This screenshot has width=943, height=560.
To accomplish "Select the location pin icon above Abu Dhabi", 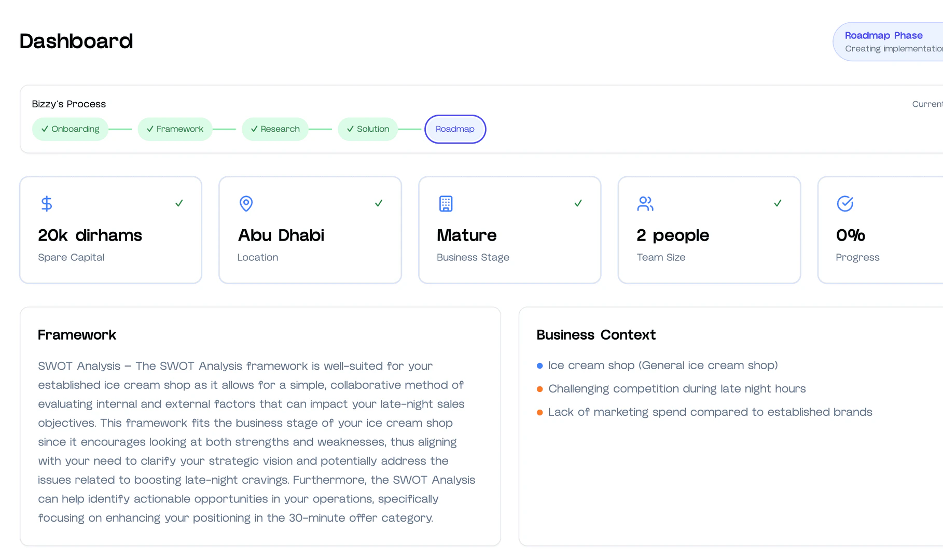I will click(x=246, y=203).
